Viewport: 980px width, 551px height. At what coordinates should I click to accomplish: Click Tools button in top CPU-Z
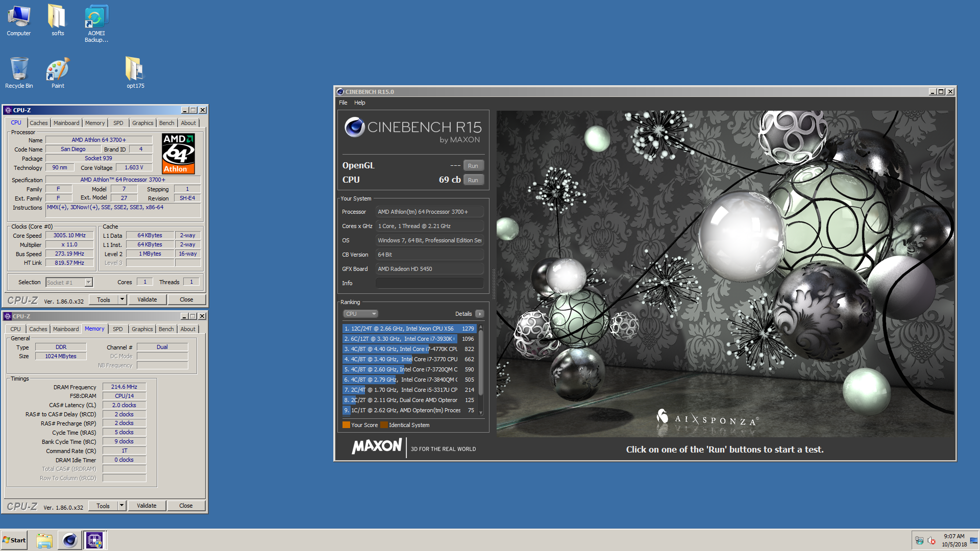pyautogui.click(x=104, y=299)
